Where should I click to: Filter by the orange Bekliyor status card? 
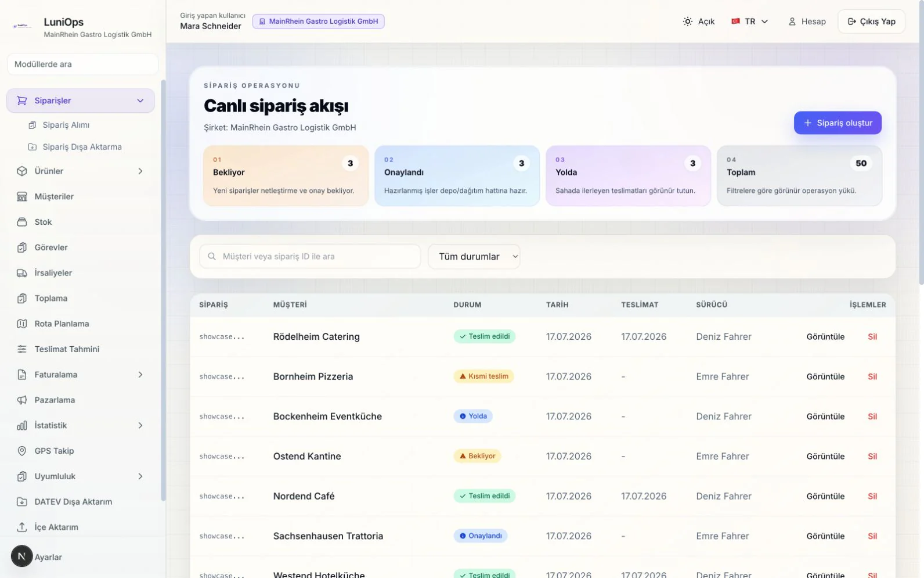pos(286,175)
